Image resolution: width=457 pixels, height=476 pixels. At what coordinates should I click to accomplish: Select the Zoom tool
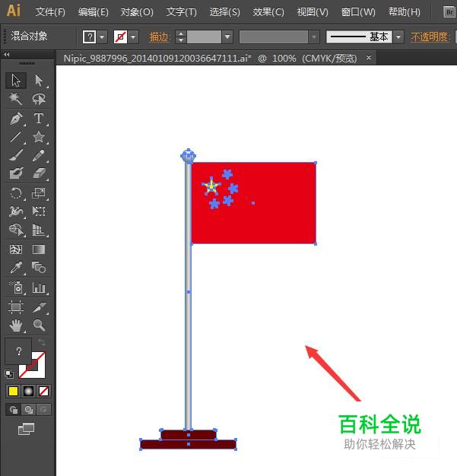[39, 325]
